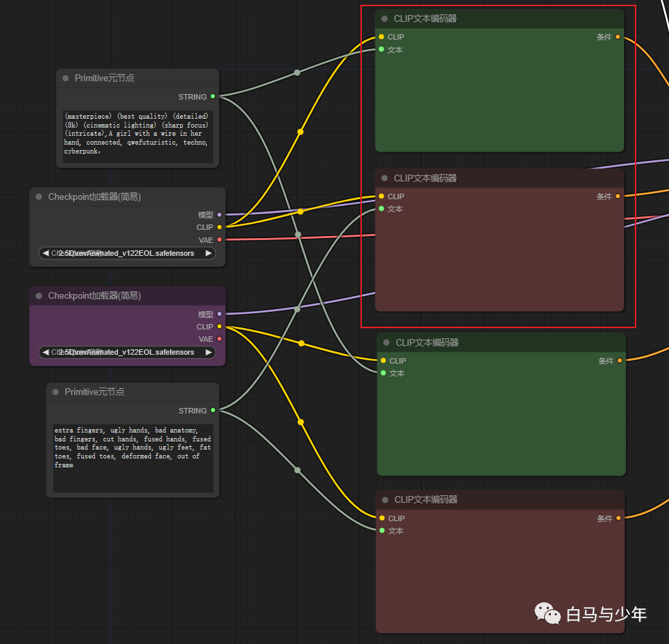Screen dimensions: 669x644
Task: Click collapse dot on the purple Checkpoint加载器 node
Action: pyautogui.click(x=39, y=296)
